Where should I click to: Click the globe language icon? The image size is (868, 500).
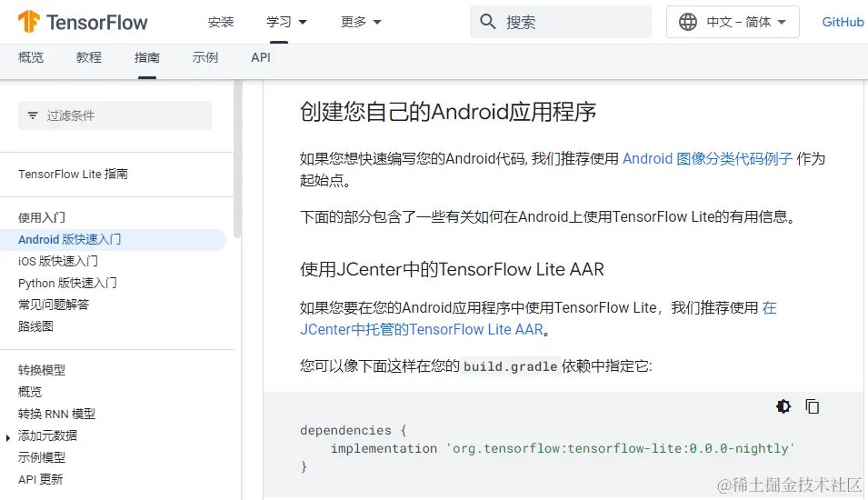687,22
